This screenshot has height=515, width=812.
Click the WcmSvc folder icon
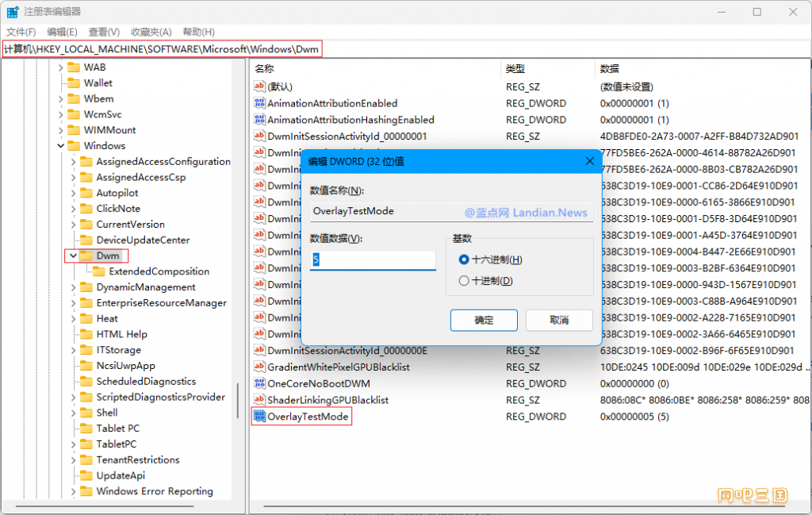click(74, 114)
